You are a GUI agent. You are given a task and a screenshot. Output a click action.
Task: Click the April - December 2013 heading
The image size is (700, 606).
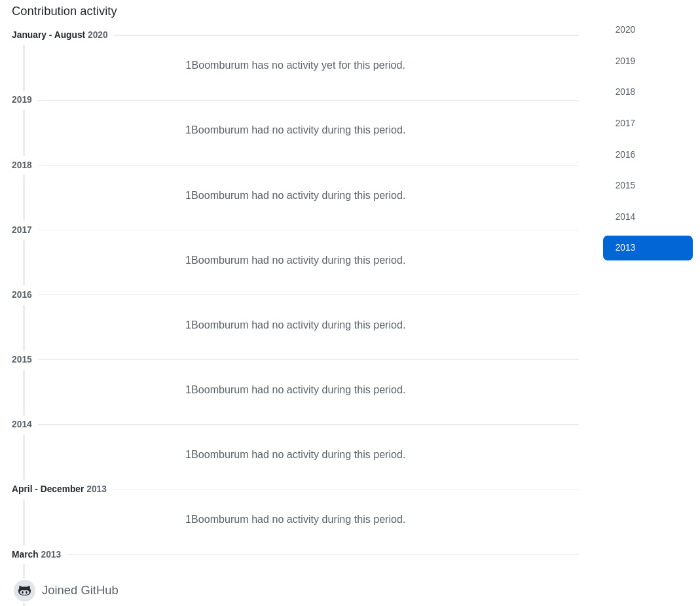coord(60,489)
